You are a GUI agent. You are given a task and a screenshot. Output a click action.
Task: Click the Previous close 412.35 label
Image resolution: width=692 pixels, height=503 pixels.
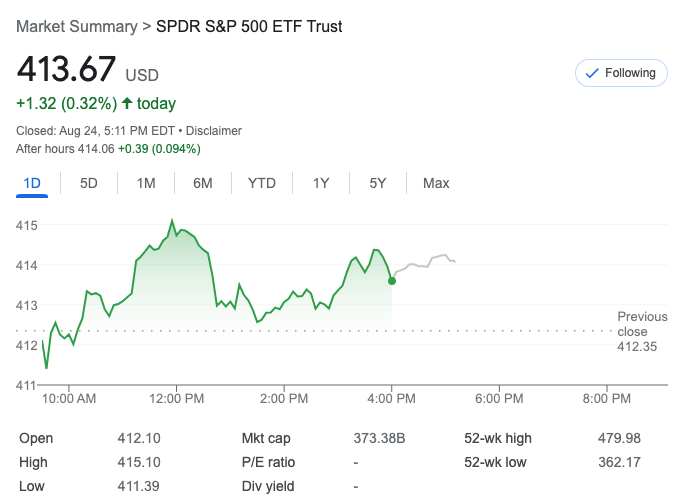[641, 332]
